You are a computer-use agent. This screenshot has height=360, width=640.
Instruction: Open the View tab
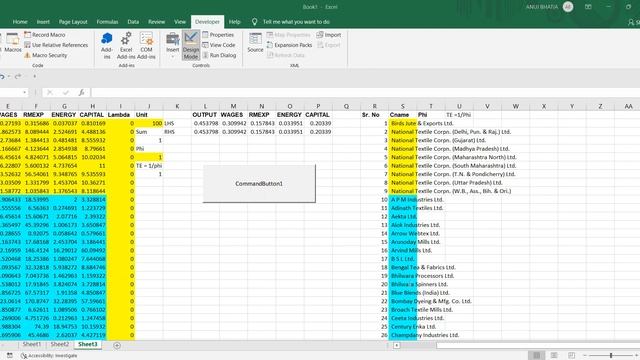180,22
